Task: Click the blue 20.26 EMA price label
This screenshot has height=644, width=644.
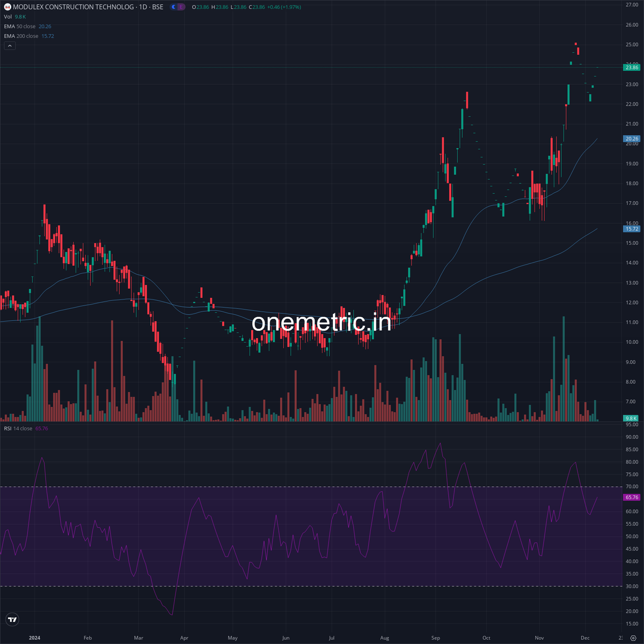Action: (x=632, y=138)
